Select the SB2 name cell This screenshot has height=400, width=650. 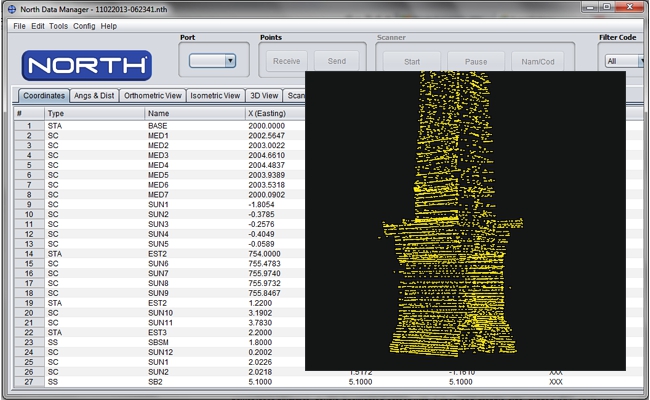[195, 382]
